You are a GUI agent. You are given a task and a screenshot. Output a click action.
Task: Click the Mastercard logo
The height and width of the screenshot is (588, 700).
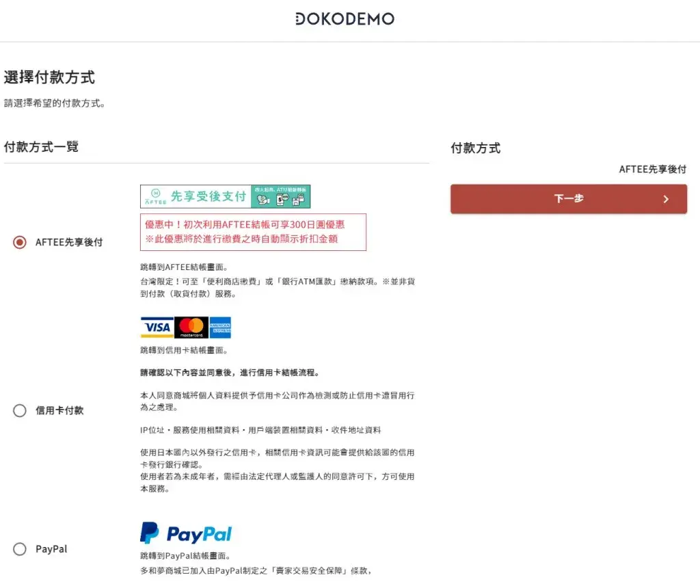[x=191, y=328]
